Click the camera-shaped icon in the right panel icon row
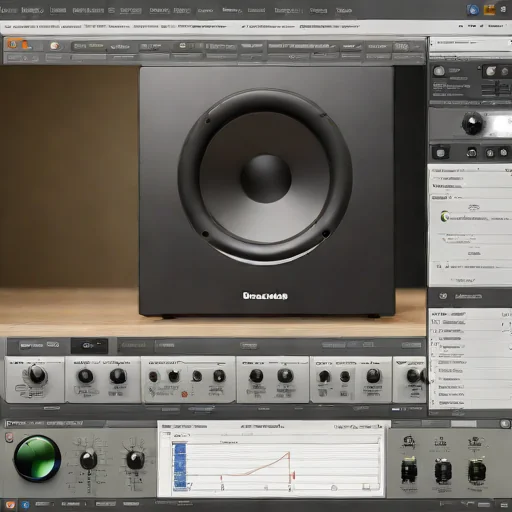 pos(471,153)
